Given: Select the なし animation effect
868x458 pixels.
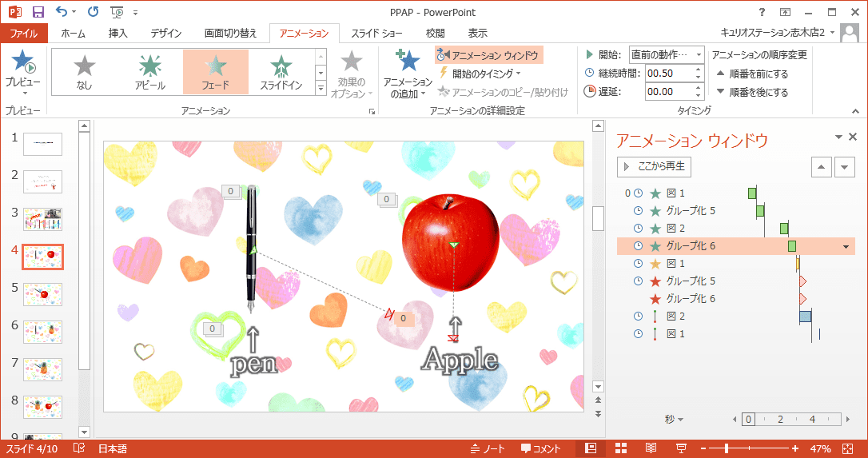Looking at the screenshot, I should point(84,72).
